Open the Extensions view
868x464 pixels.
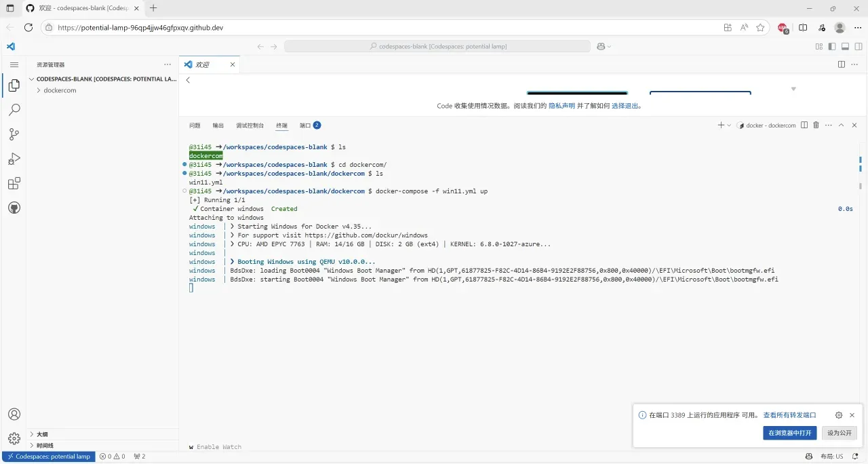[x=14, y=183]
